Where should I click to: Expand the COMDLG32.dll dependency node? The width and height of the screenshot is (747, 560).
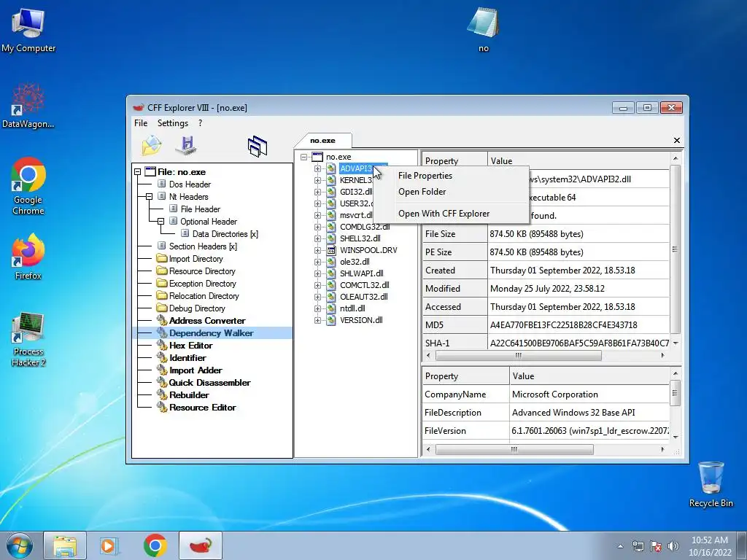(317, 227)
